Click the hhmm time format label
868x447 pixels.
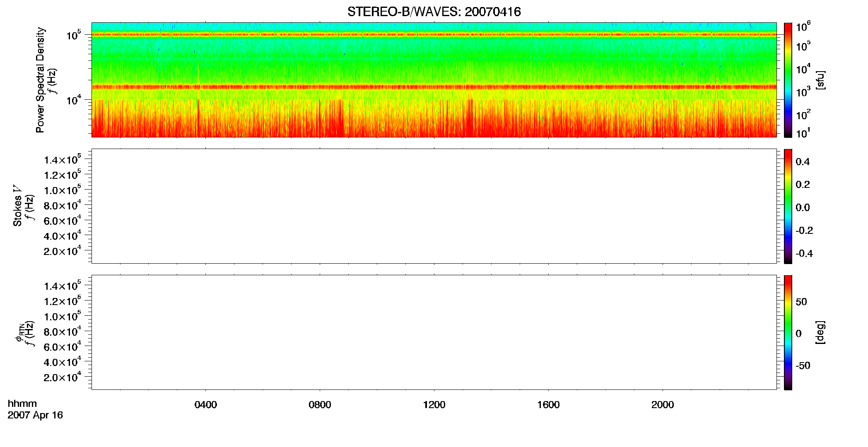pos(22,404)
